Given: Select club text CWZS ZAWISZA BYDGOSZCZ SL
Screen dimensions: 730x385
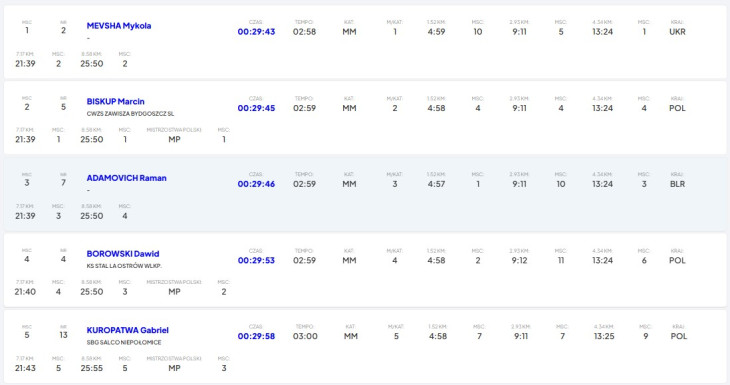Looking at the screenshot, I should [130, 114].
